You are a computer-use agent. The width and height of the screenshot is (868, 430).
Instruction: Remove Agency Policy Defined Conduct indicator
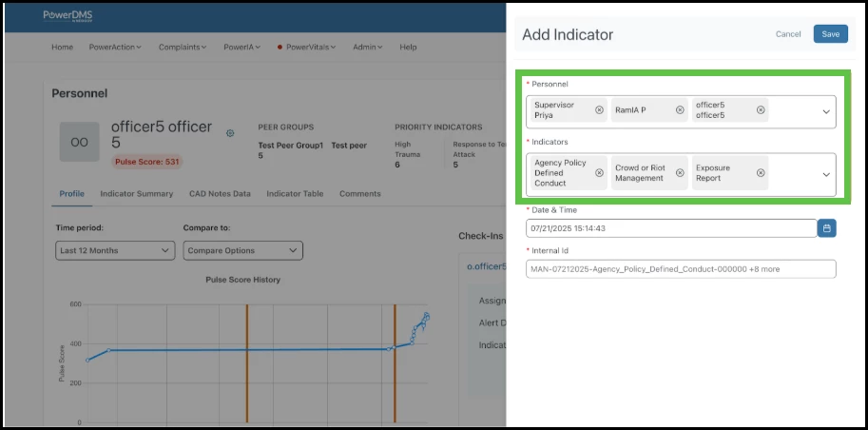(x=599, y=173)
